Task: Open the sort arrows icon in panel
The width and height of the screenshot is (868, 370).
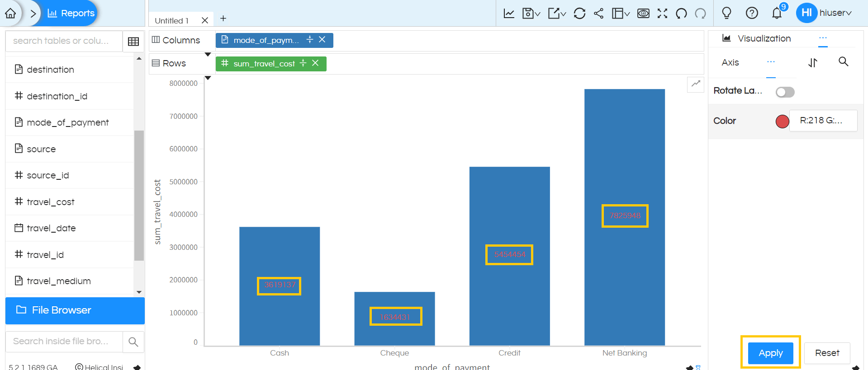Action: coord(813,63)
